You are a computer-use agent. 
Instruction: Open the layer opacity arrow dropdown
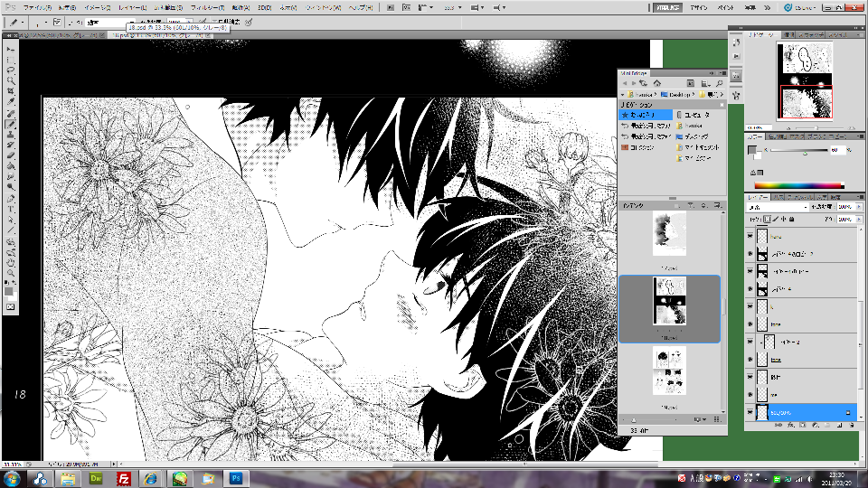coord(859,207)
